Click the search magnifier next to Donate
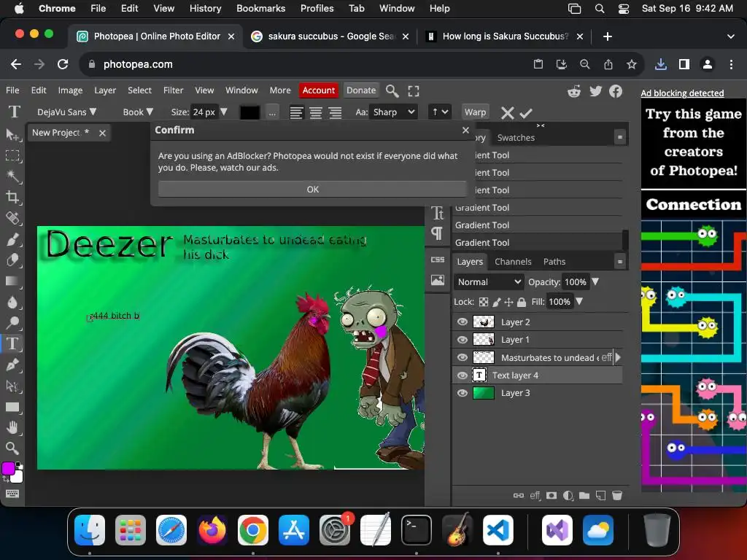 (392, 90)
